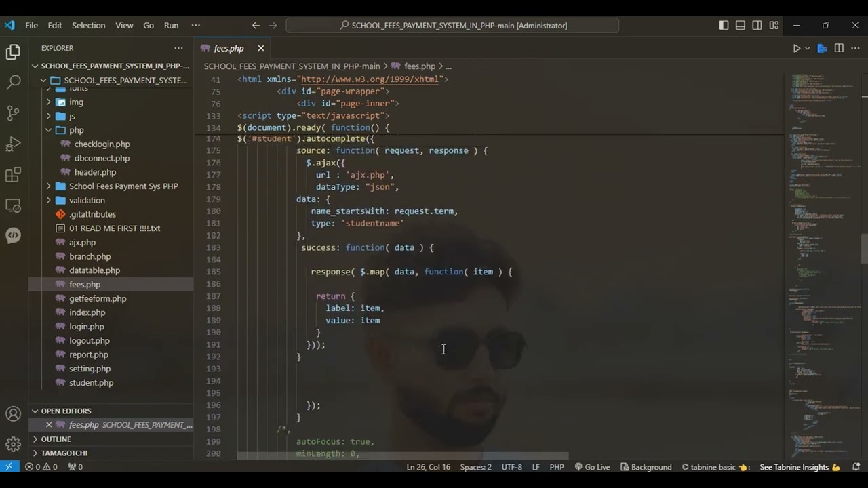Open the Extensions view
The height and width of the screenshot is (488, 868).
click(13, 175)
